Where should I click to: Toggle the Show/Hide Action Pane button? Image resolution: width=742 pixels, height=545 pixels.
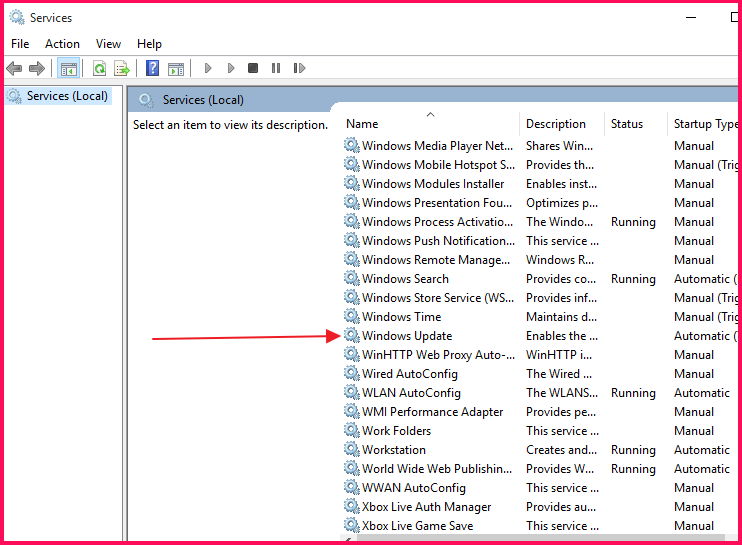(x=176, y=68)
